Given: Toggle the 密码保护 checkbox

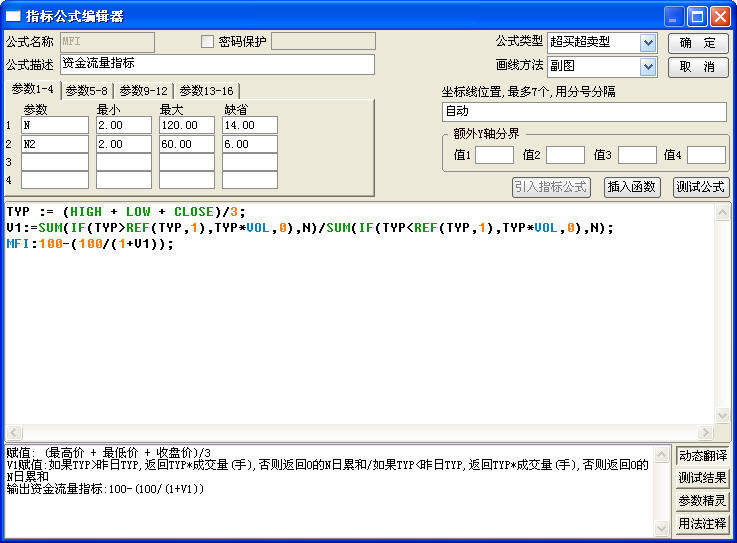Looking at the screenshot, I should click(208, 42).
